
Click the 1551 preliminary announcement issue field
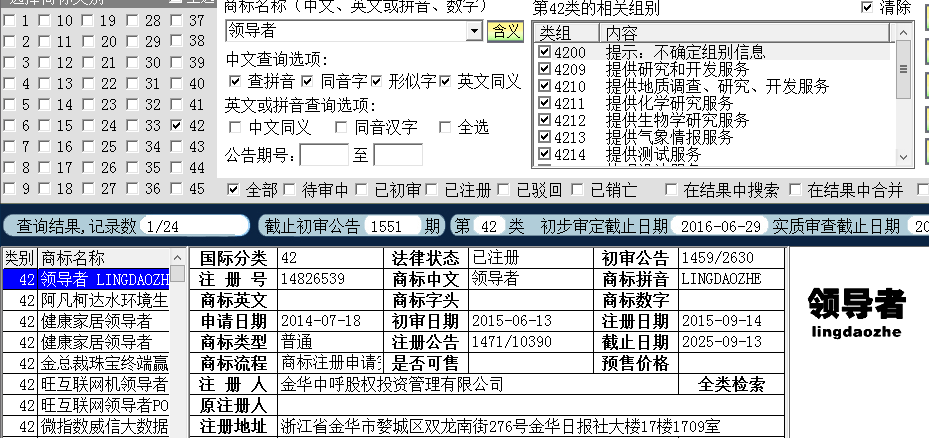[x=393, y=226]
